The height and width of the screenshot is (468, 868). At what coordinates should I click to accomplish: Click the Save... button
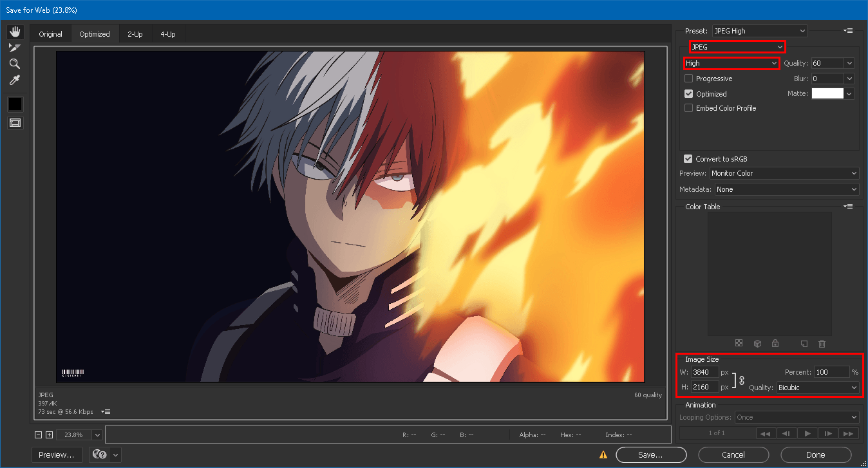pyautogui.click(x=650, y=454)
